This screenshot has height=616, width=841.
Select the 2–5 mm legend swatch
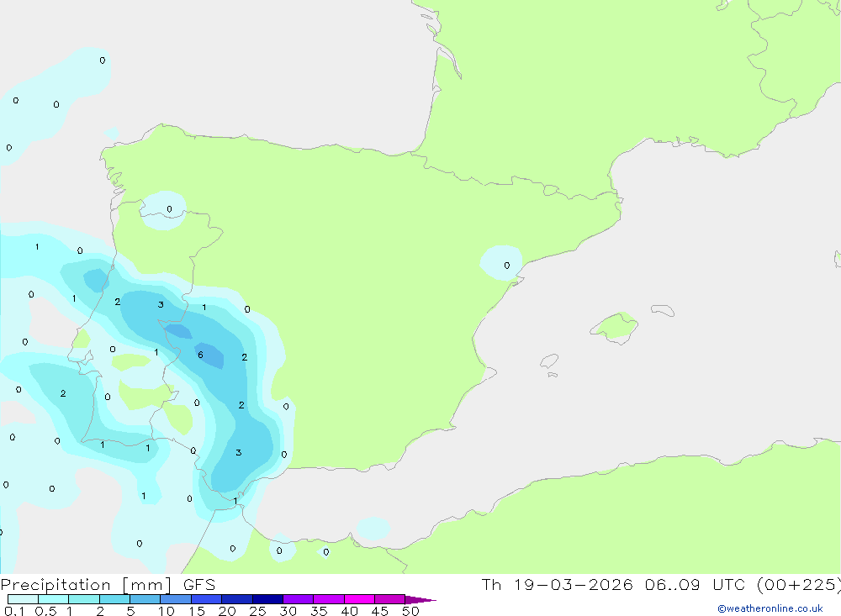(x=114, y=599)
